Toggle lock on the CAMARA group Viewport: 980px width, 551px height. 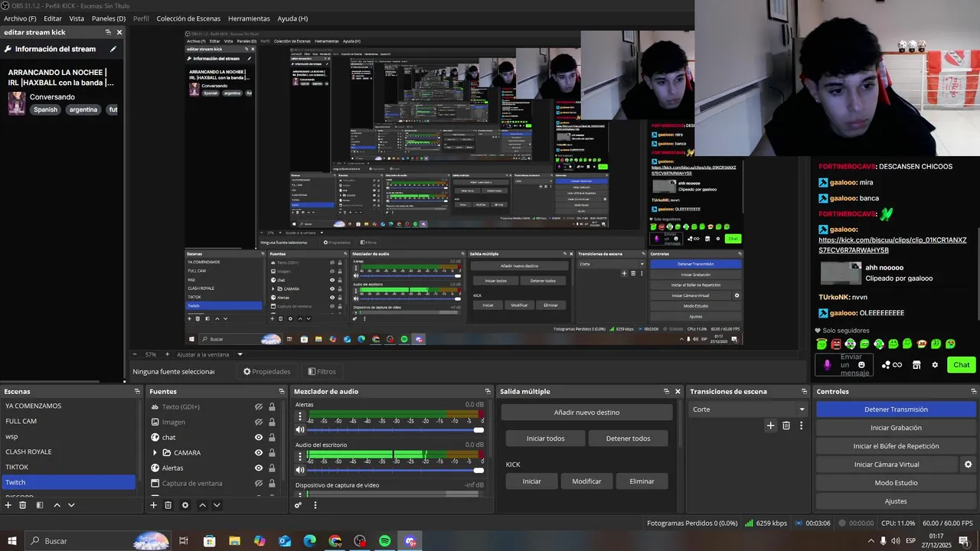click(272, 453)
